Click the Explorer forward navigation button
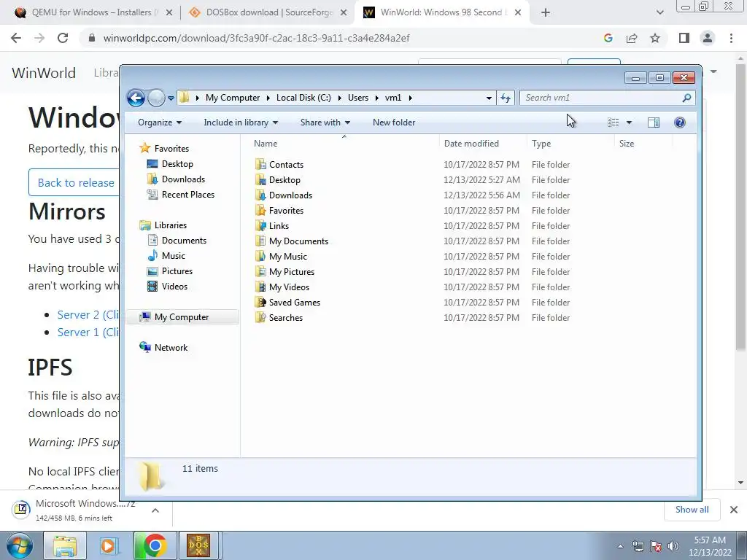Image resolution: width=747 pixels, height=560 pixels. 156,98
